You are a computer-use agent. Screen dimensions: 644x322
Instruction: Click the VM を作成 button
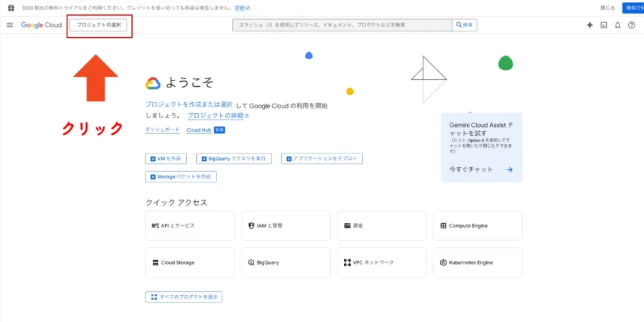(x=166, y=158)
